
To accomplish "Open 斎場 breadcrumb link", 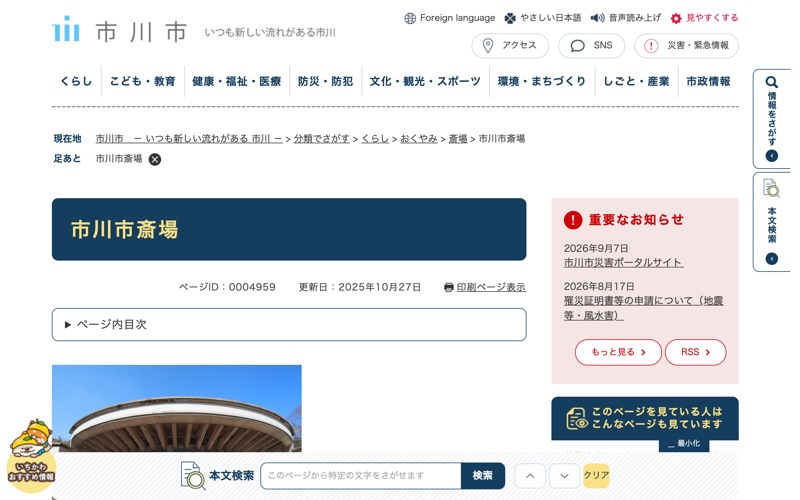I will [x=458, y=139].
